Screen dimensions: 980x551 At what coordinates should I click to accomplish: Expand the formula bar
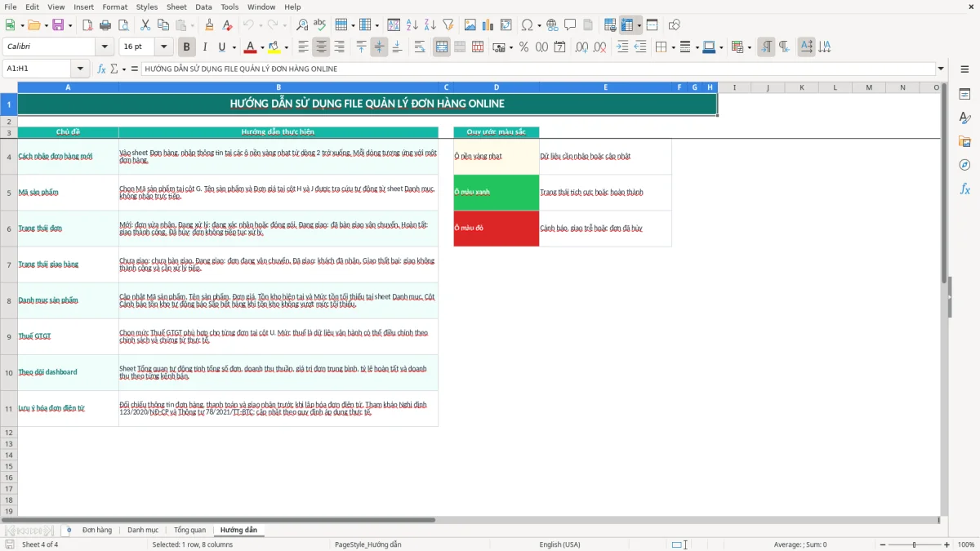941,69
